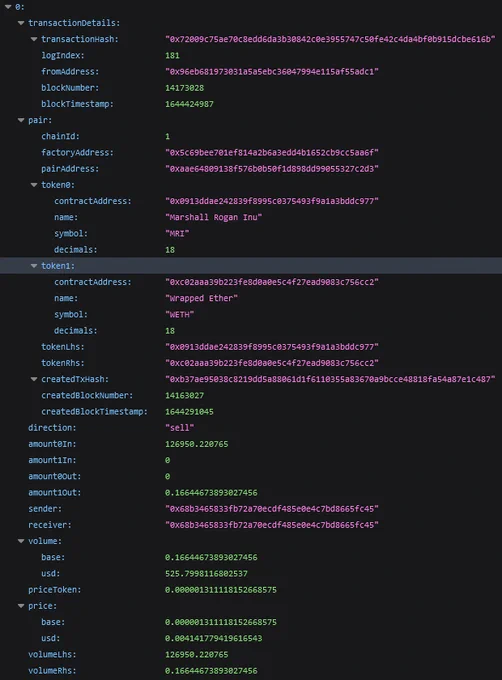The image size is (502, 680).
Task: Select the sender address value
Action: pos(272,509)
